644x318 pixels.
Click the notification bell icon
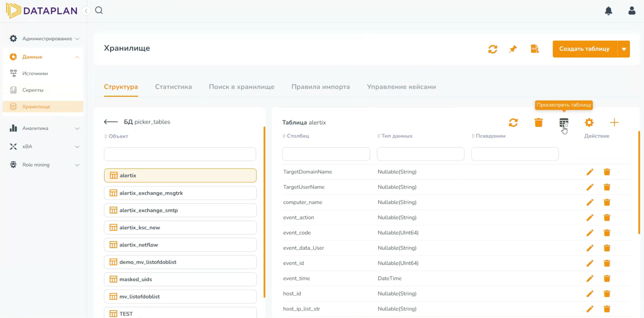pos(608,11)
